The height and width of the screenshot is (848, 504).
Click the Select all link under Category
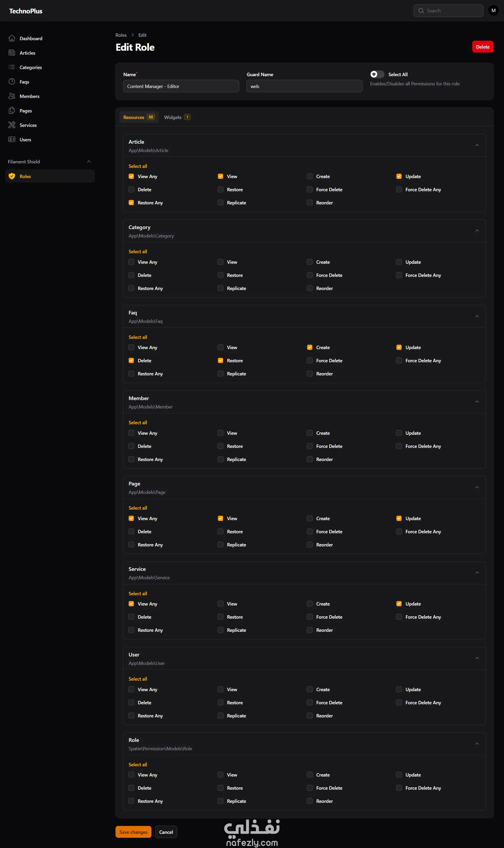[x=138, y=251]
